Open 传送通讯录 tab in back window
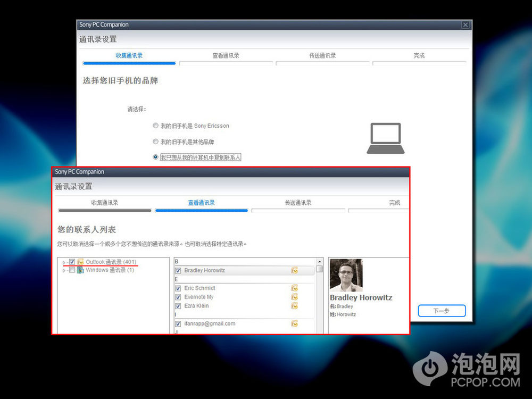Screen dimensions: 532x399 click(322, 56)
